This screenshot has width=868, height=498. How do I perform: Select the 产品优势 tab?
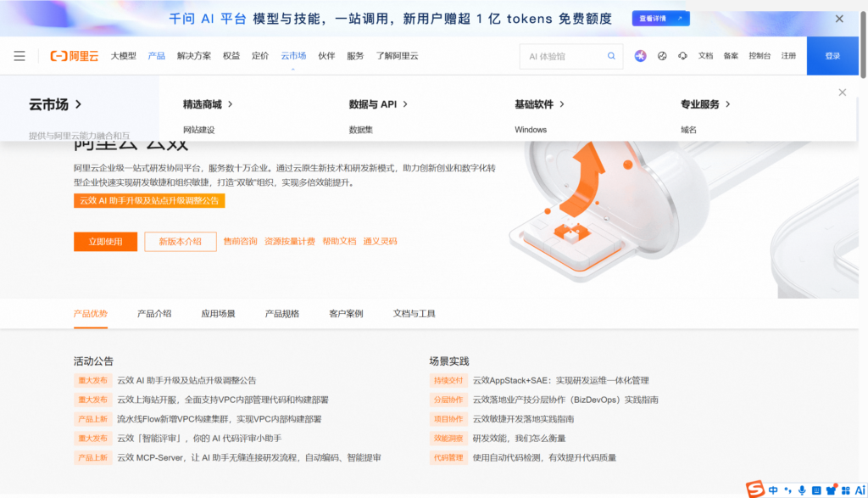point(91,314)
